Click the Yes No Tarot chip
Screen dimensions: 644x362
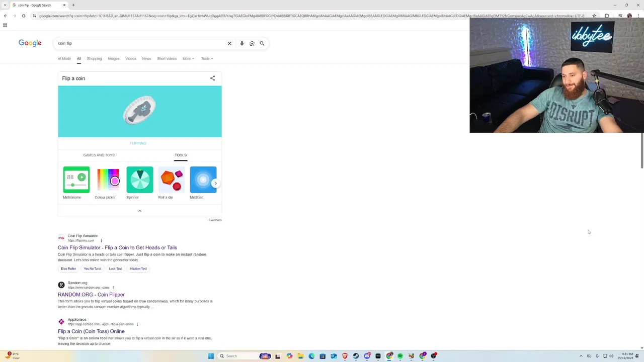(x=93, y=268)
